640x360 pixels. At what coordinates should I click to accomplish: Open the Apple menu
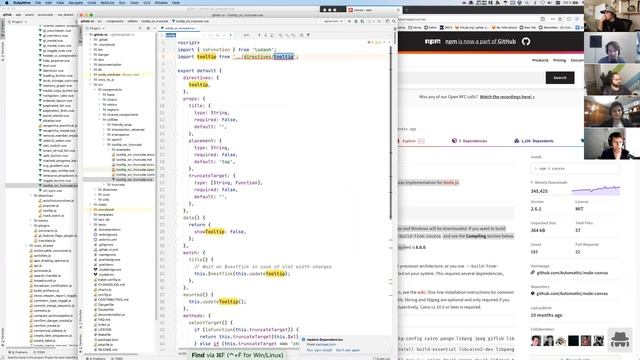coord(6,2)
